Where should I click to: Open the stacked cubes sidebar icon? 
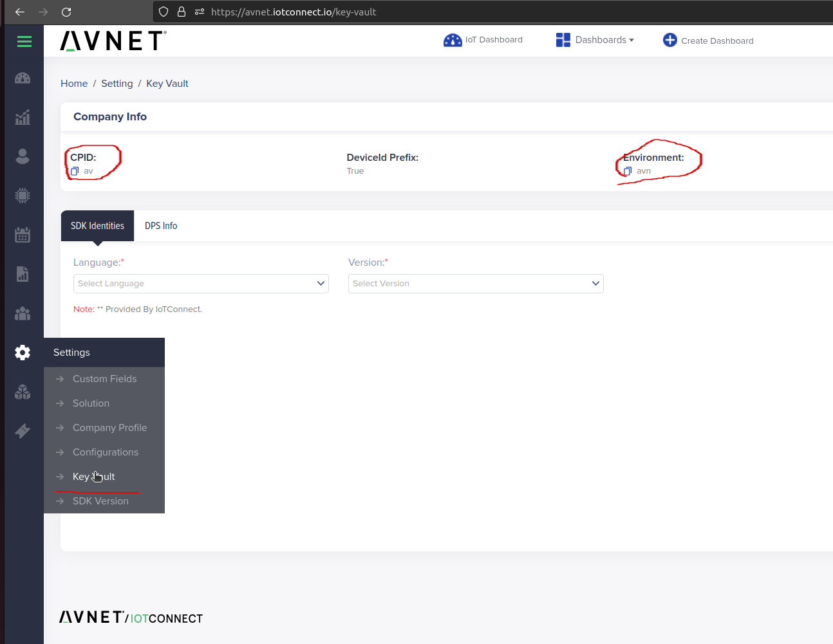click(23, 392)
